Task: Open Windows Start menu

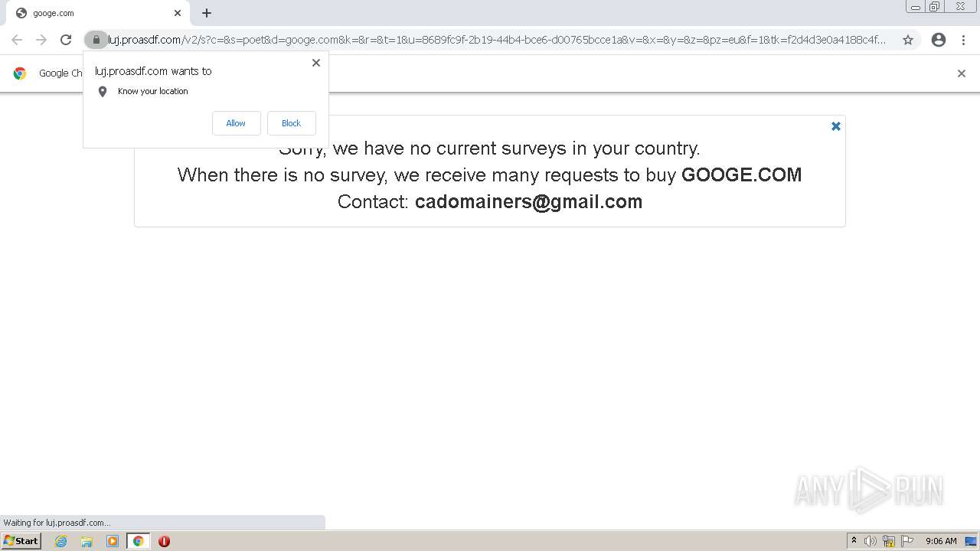Action: tap(21, 541)
